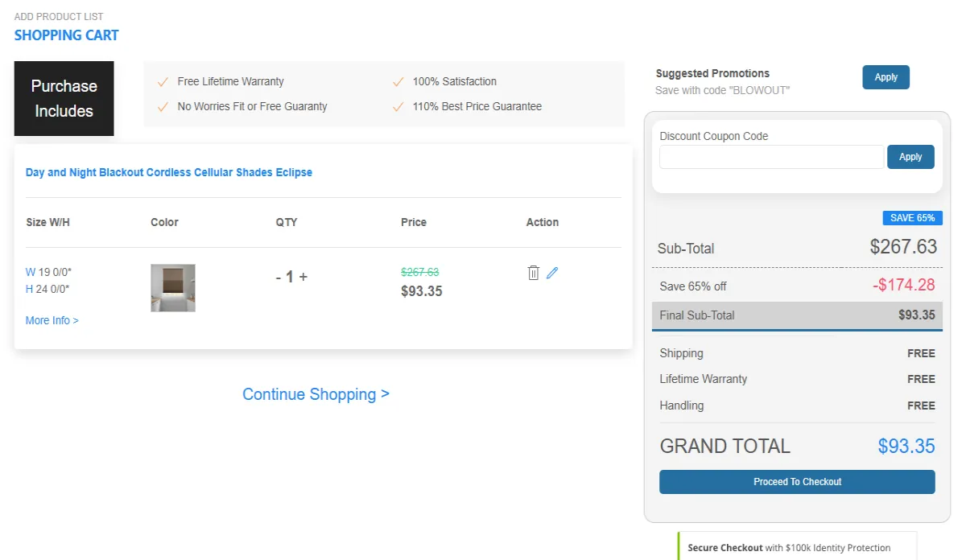
Task: Click the checkmark beside 110% Best Price Guarantee
Action: pyautogui.click(x=398, y=106)
